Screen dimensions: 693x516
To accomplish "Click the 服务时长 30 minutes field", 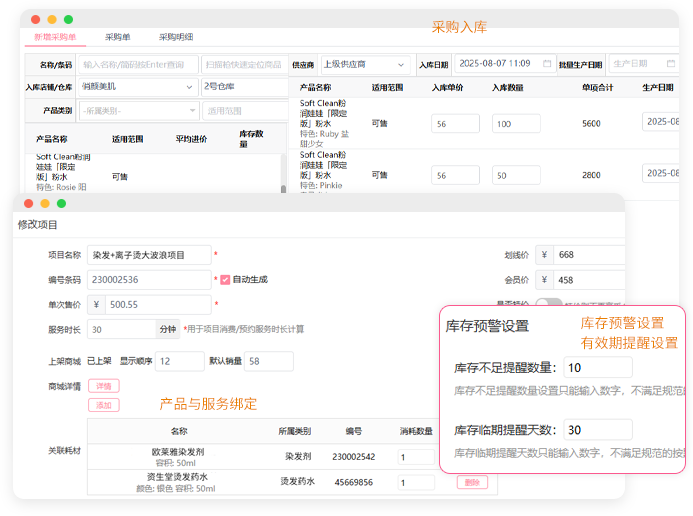I will click(x=122, y=330).
